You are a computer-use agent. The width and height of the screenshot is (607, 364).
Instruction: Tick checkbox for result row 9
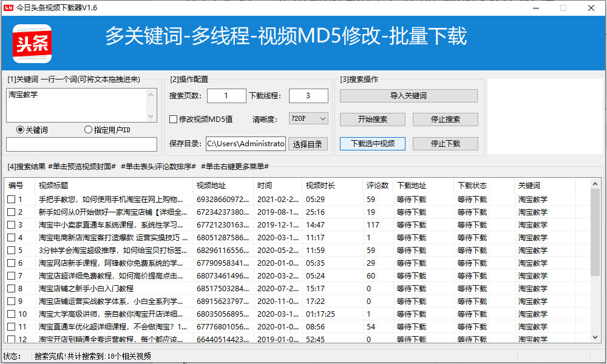11,302
